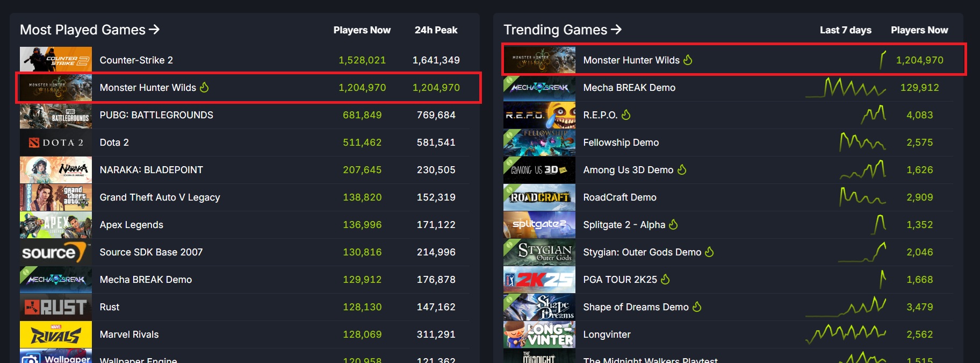Viewport: 980px width, 363px height.
Task: Click the flame icon next to Stygian: Outer Gods Demo
Action: (x=709, y=252)
